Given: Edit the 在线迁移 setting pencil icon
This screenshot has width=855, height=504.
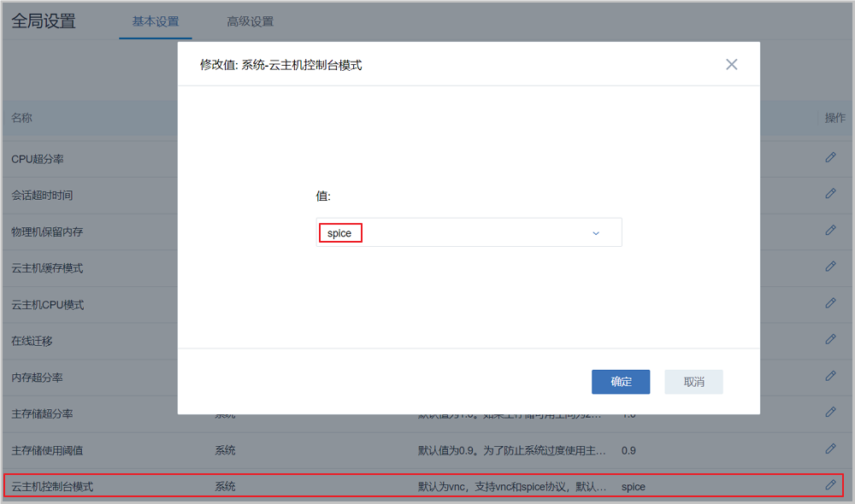Looking at the screenshot, I should point(830,339).
